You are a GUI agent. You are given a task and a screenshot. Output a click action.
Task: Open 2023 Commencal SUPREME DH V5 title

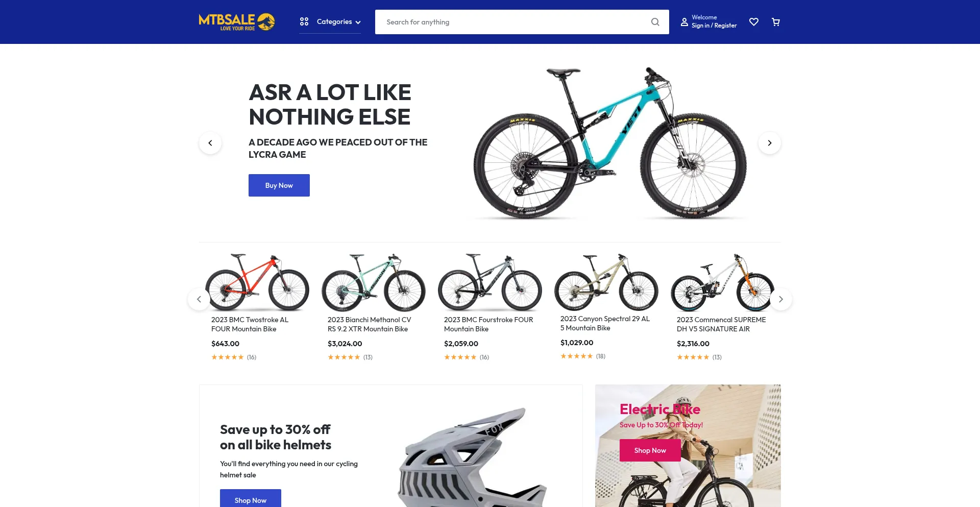click(721, 324)
